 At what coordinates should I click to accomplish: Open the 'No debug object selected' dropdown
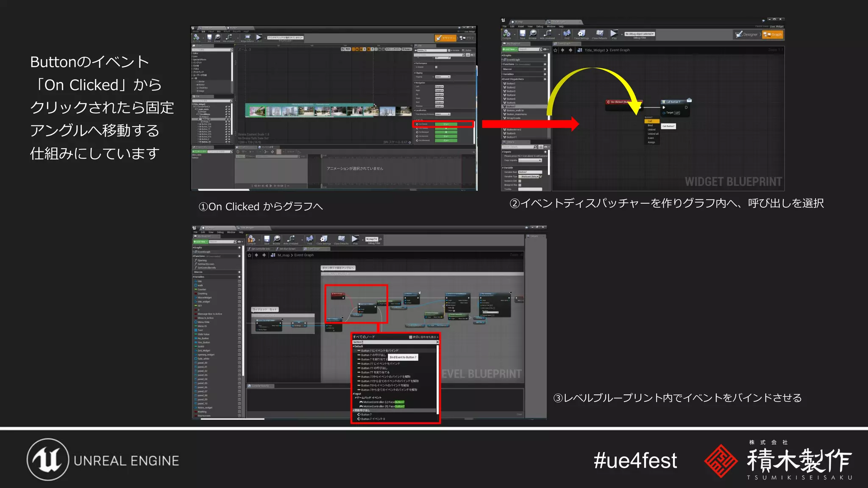(x=640, y=34)
